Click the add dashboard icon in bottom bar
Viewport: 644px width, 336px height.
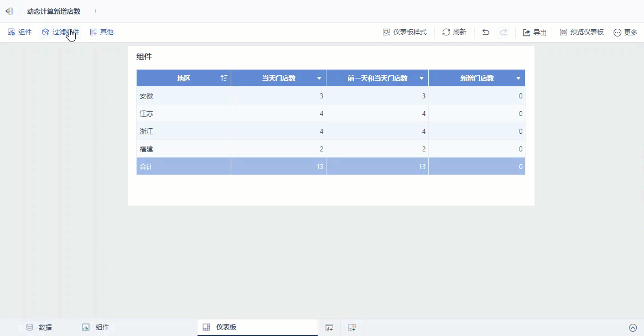pyautogui.click(x=329, y=327)
